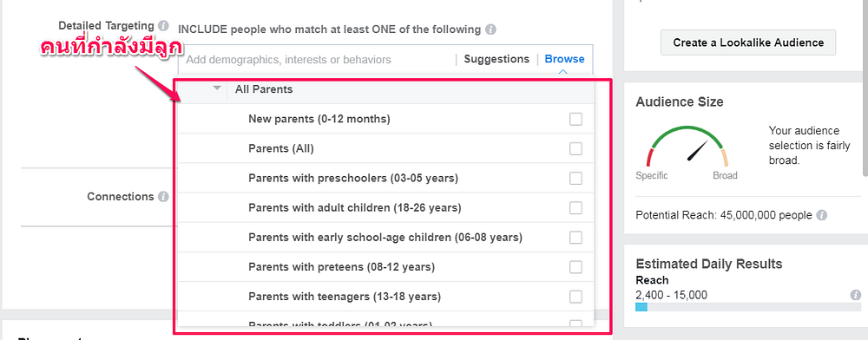This screenshot has height=340, width=868.
Task: Open the Suggestions tab
Action: coord(496,59)
